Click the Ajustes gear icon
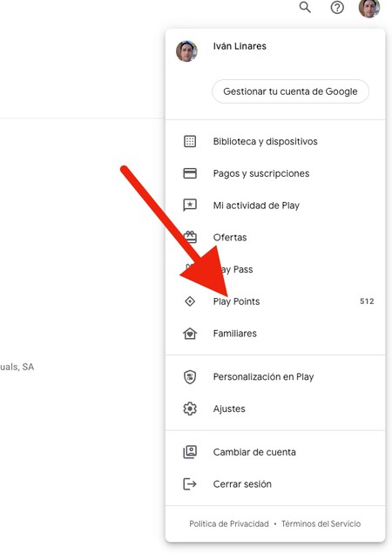This screenshot has width=392, height=554. (190, 409)
